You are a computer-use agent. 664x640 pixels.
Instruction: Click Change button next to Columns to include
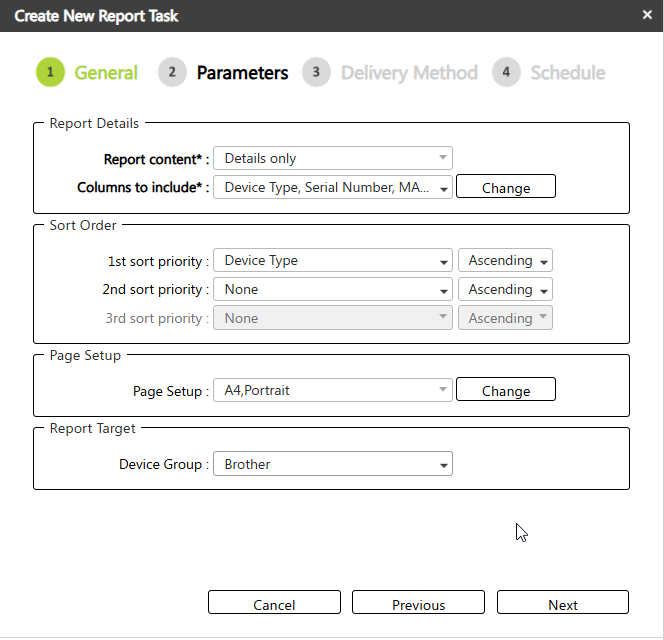505,188
